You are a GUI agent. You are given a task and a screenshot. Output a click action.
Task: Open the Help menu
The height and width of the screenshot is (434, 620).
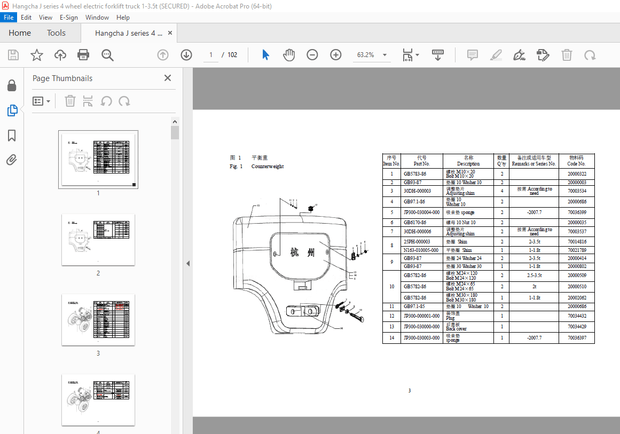[123, 17]
